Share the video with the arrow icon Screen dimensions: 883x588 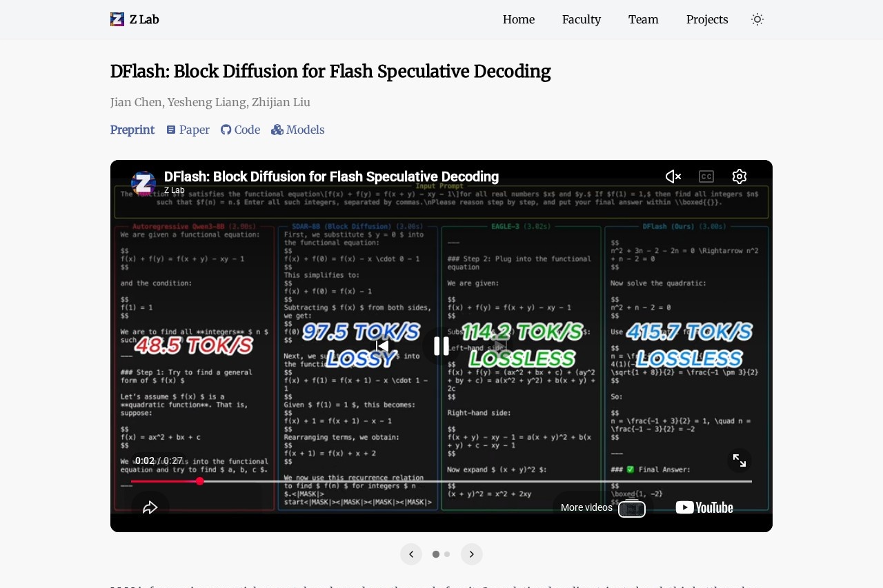[x=150, y=508]
